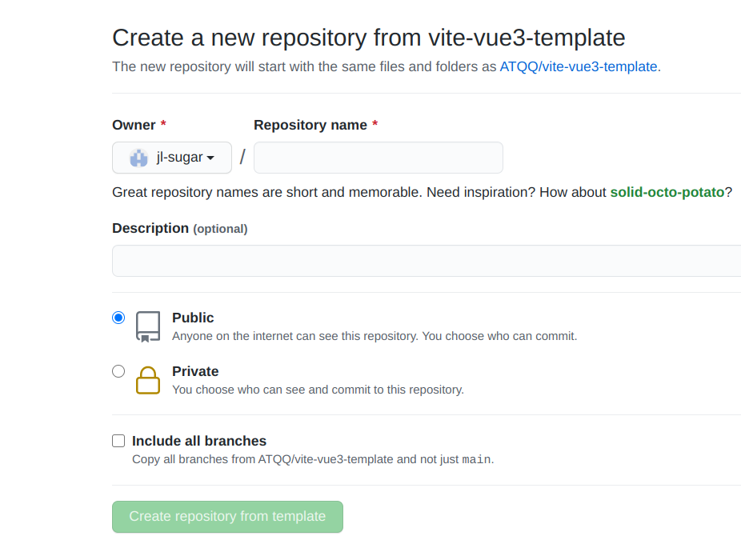
Task: Focus the Repository name input field
Action: (379, 158)
